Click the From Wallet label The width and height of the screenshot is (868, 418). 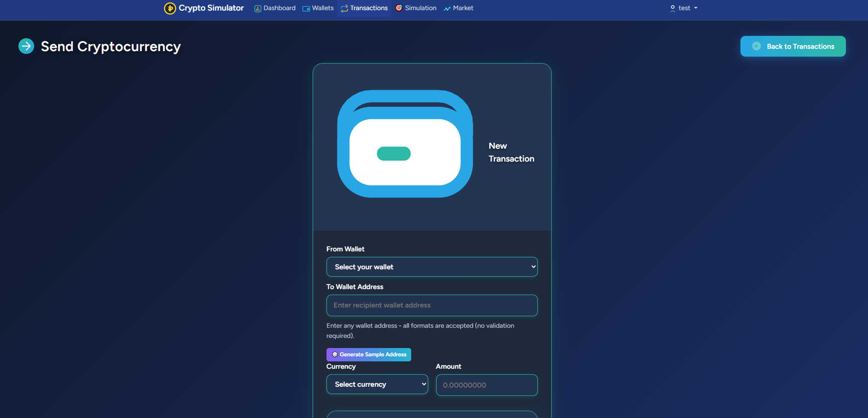[x=345, y=249]
